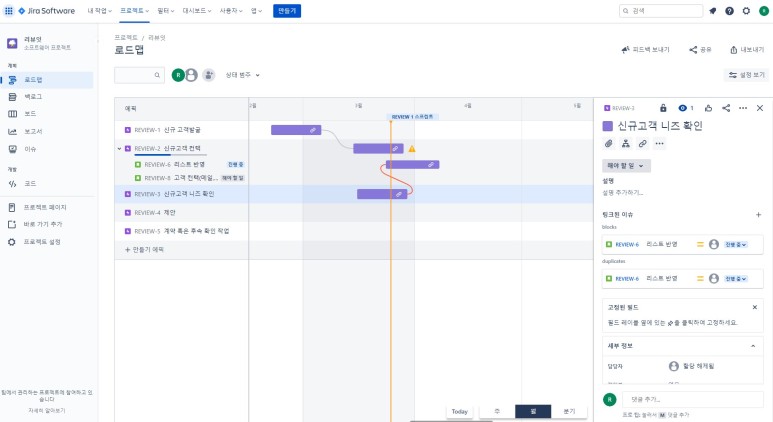773x422 pixels.
Task: Open the 상태 범주 filter dropdown
Action: [243, 75]
